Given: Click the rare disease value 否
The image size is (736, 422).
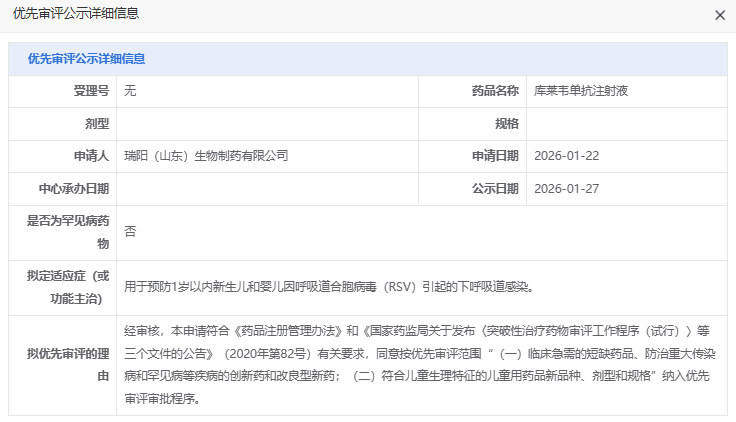Looking at the screenshot, I should coord(130,231).
